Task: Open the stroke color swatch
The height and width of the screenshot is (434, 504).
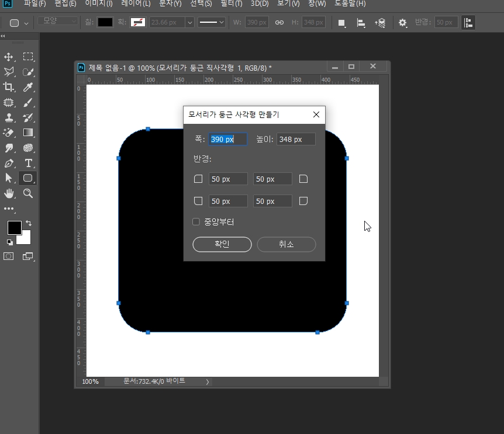Action: 138,22
